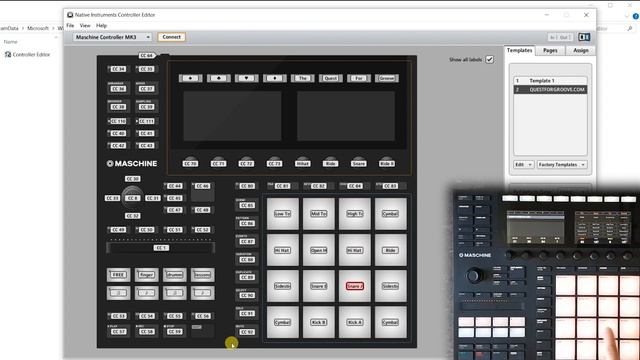
Task: Select the CC 70 knob
Action: 190,162
